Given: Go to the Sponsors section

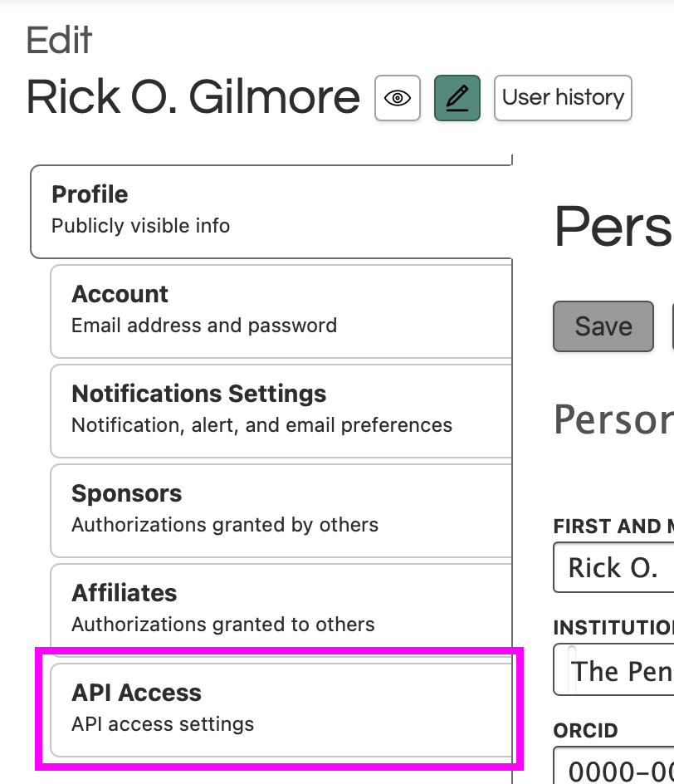Looking at the screenshot, I should pos(281,509).
